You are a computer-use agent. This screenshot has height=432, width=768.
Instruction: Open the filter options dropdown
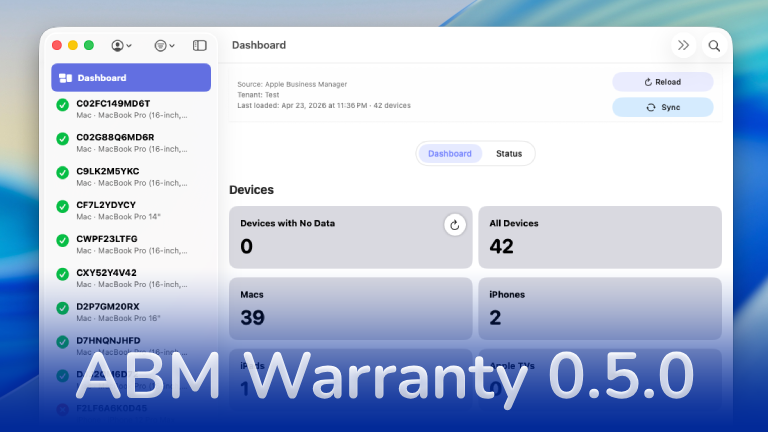(x=164, y=45)
